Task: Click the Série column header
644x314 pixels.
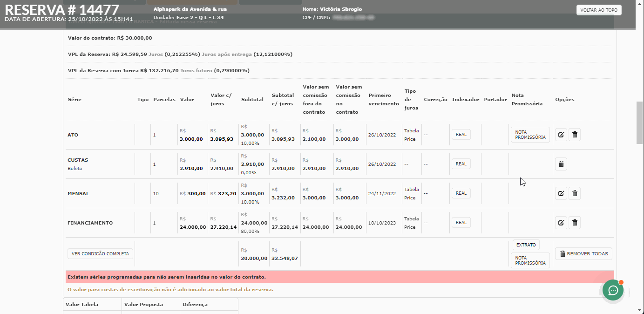Action: pyautogui.click(x=75, y=99)
